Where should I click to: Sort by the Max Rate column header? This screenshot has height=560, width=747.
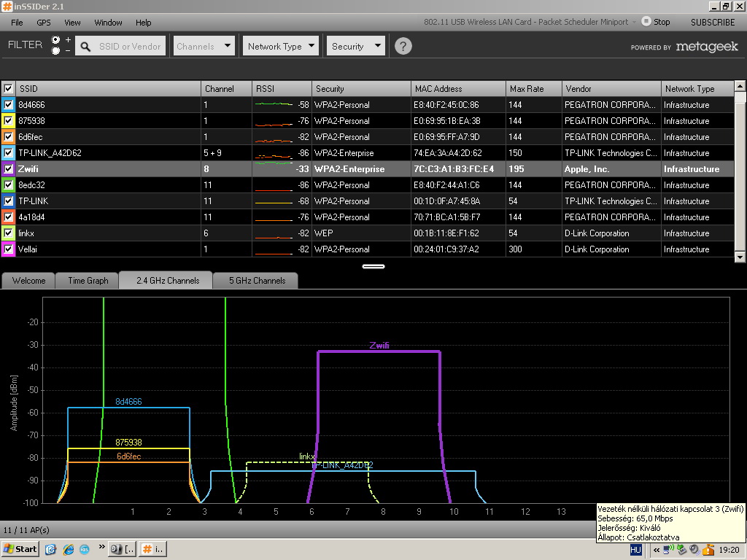[534, 88]
